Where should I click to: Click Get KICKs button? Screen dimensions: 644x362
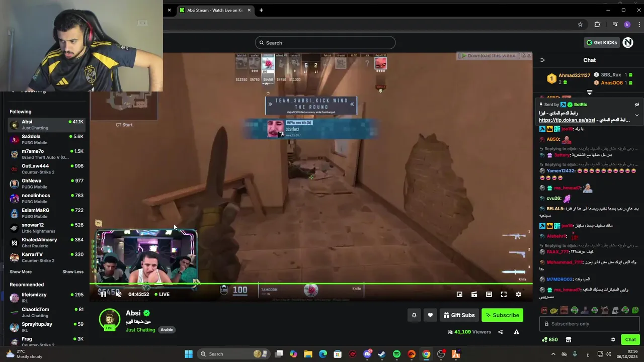tap(601, 43)
